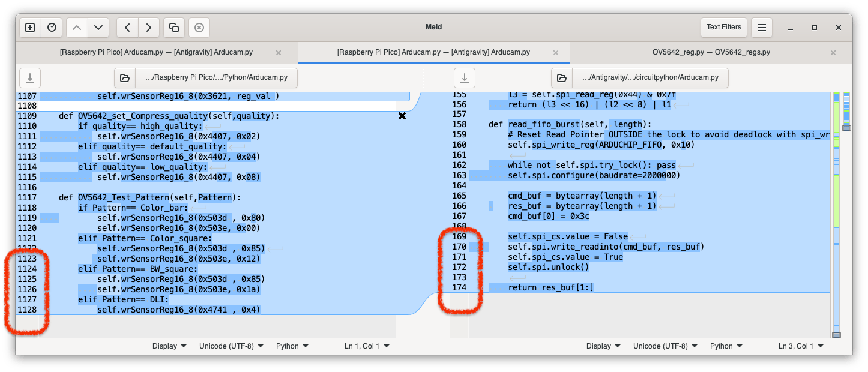Push current change to the right

point(149,28)
